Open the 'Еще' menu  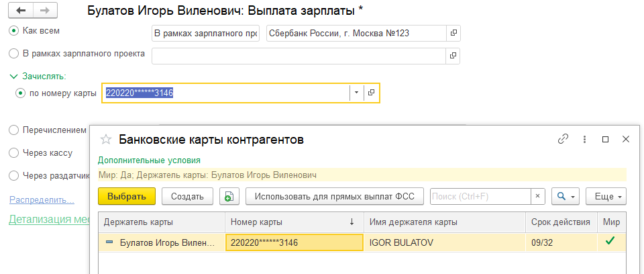(x=606, y=196)
